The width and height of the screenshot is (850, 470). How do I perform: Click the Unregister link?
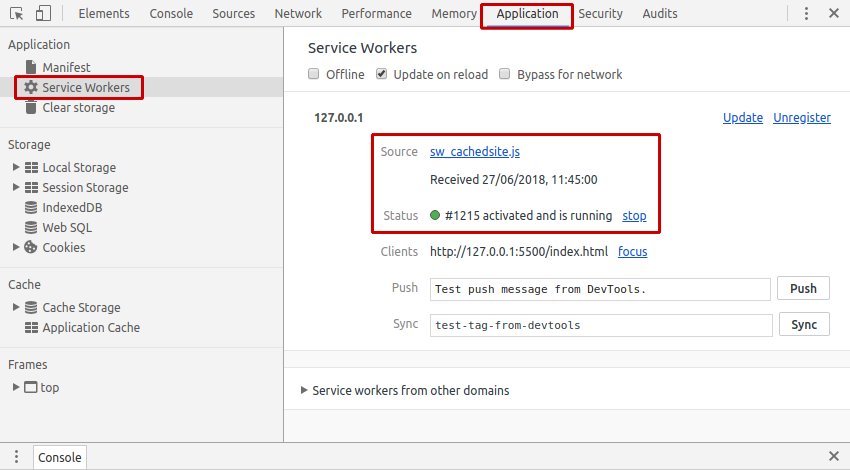click(x=802, y=118)
